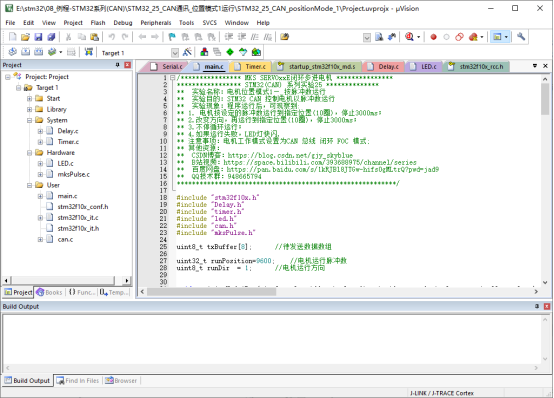Click the Save All icon
This screenshot has width=554, height=398.
[x=51, y=37]
